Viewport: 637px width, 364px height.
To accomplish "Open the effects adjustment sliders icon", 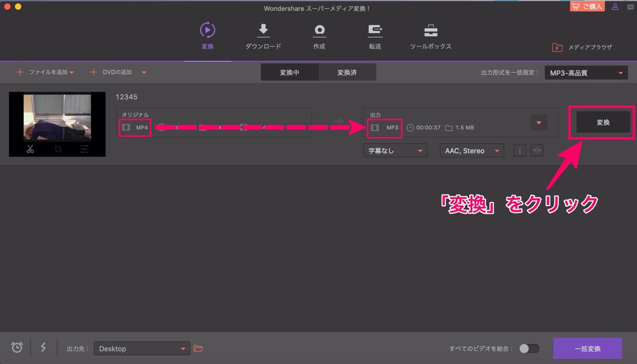I will pyautogui.click(x=84, y=149).
